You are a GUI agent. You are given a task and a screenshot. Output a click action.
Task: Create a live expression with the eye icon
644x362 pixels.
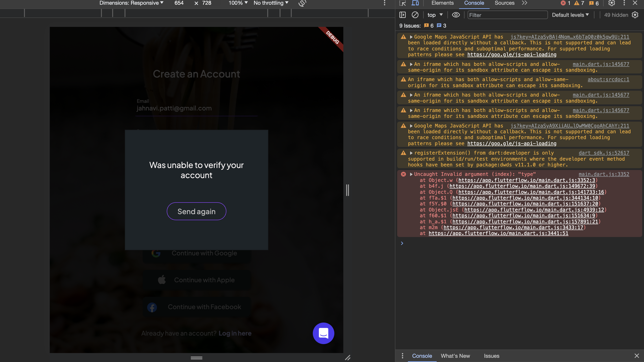click(x=456, y=15)
